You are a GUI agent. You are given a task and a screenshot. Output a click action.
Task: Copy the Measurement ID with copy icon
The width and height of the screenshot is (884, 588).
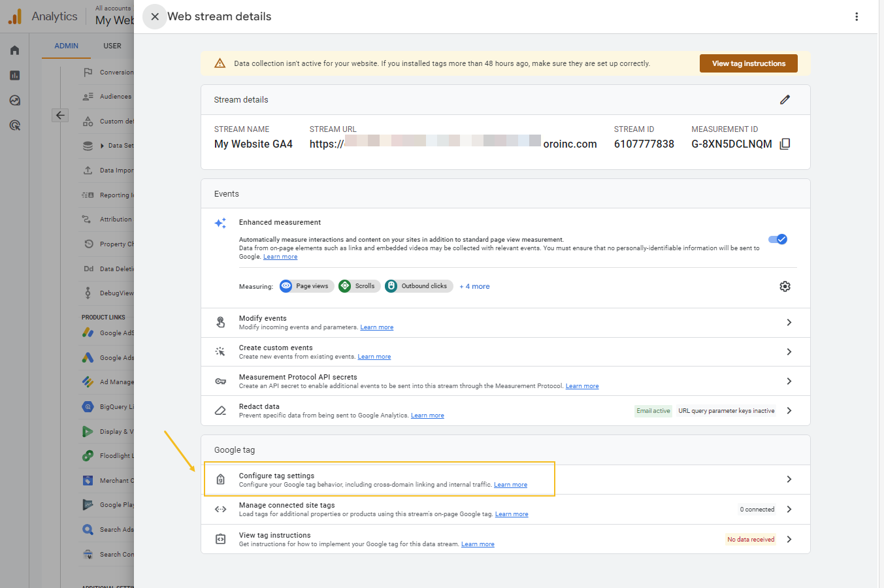coord(785,144)
